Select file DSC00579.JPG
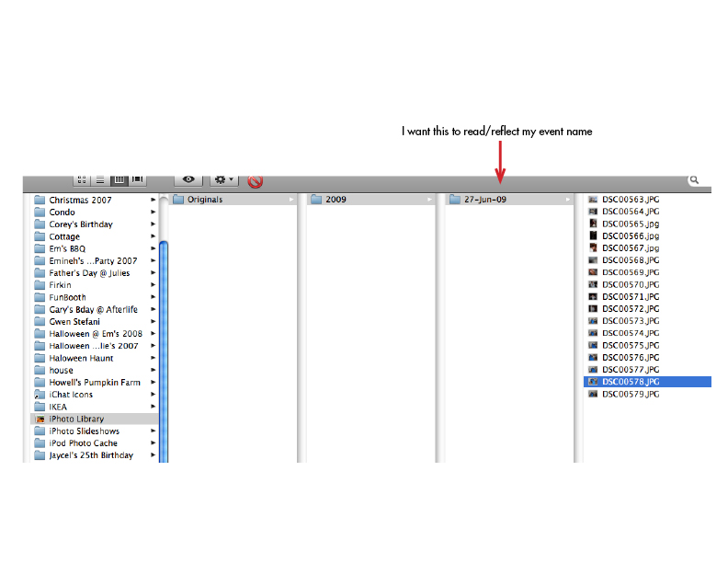 click(x=647, y=394)
